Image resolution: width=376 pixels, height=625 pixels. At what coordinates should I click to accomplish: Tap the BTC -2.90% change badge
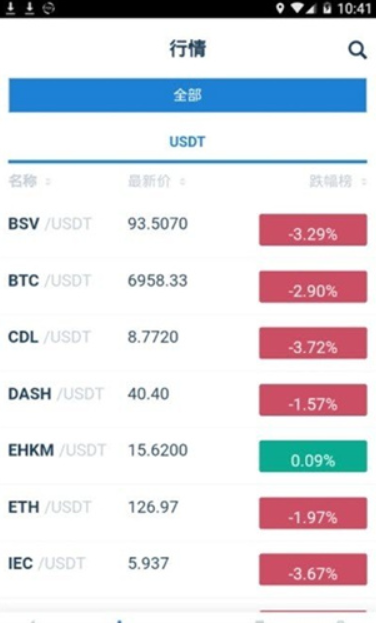point(313,287)
